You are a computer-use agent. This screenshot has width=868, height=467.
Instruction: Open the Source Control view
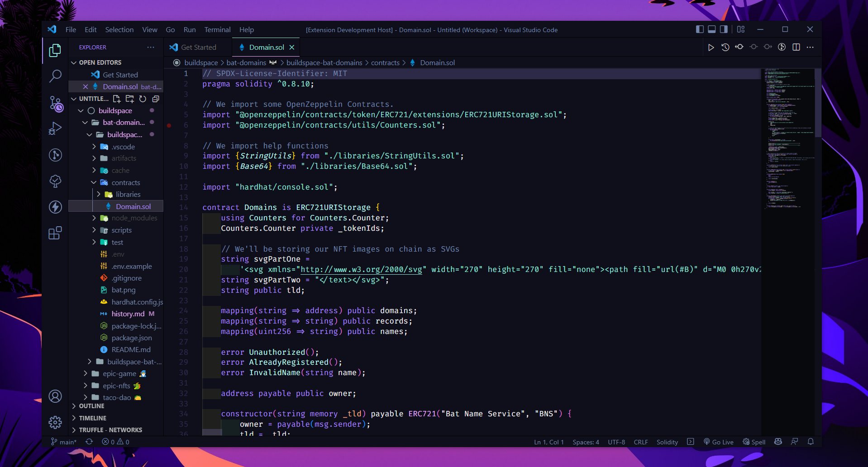click(x=55, y=104)
